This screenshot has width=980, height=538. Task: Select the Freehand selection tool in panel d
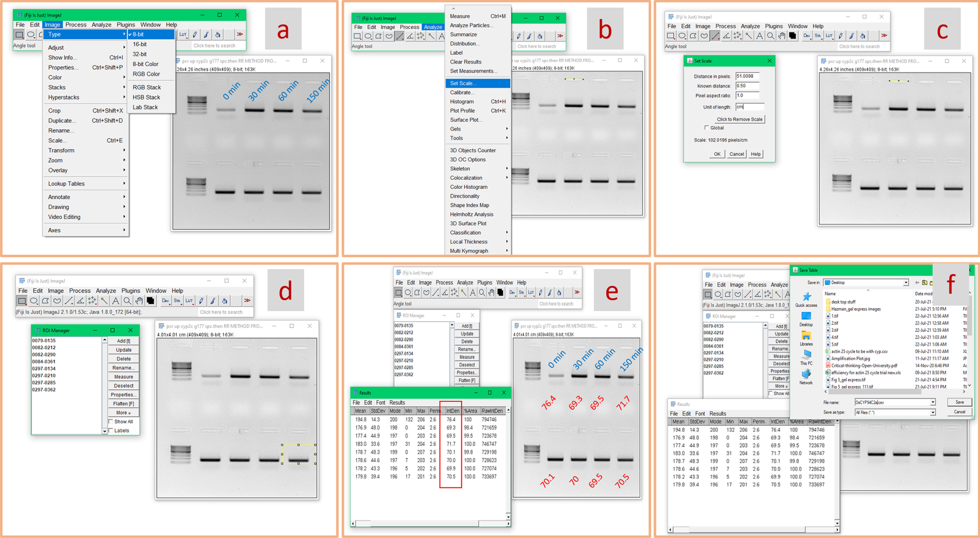57,301
